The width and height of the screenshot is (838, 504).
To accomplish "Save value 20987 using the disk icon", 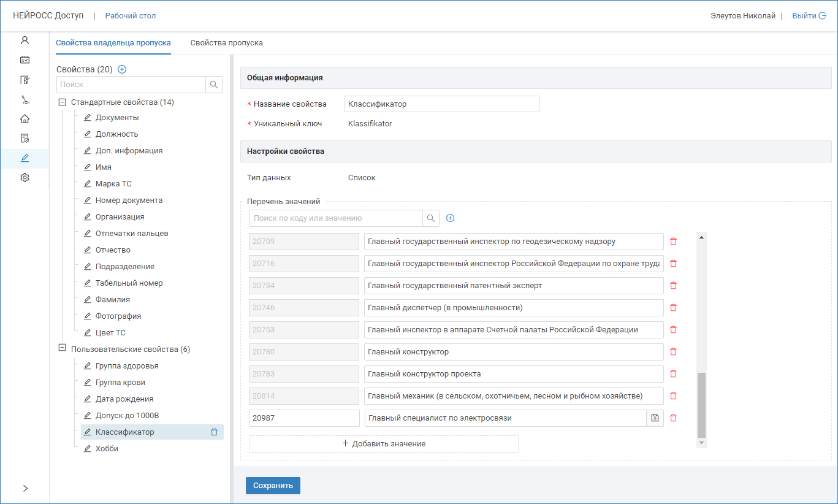I will pos(655,418).
